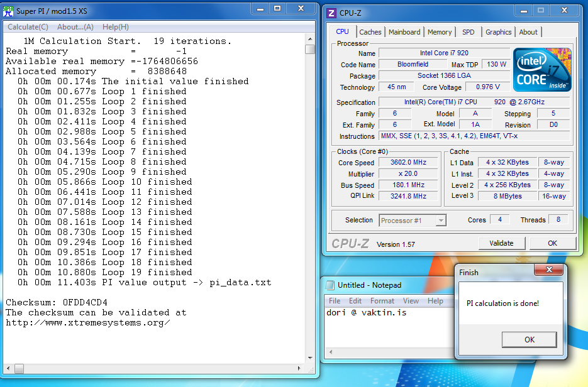
Task: Open the SPD tab in CPU-Z
Action: click(x=469, y=32)
